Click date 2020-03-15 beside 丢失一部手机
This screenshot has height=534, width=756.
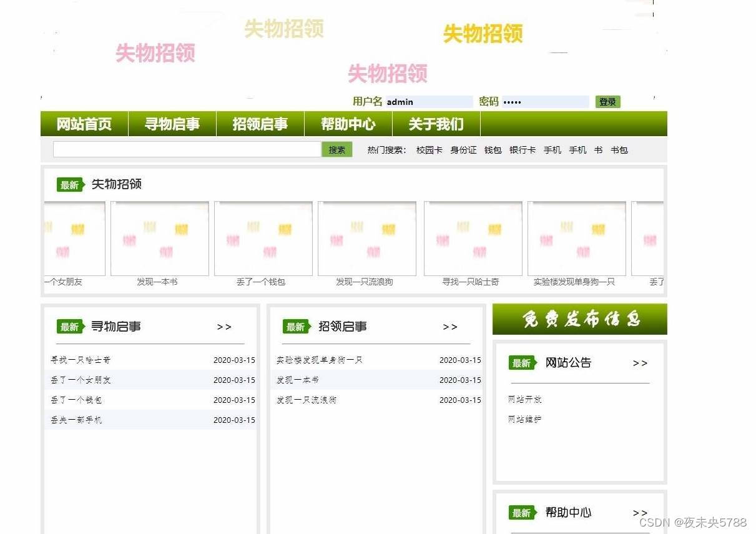pos(234,420)
